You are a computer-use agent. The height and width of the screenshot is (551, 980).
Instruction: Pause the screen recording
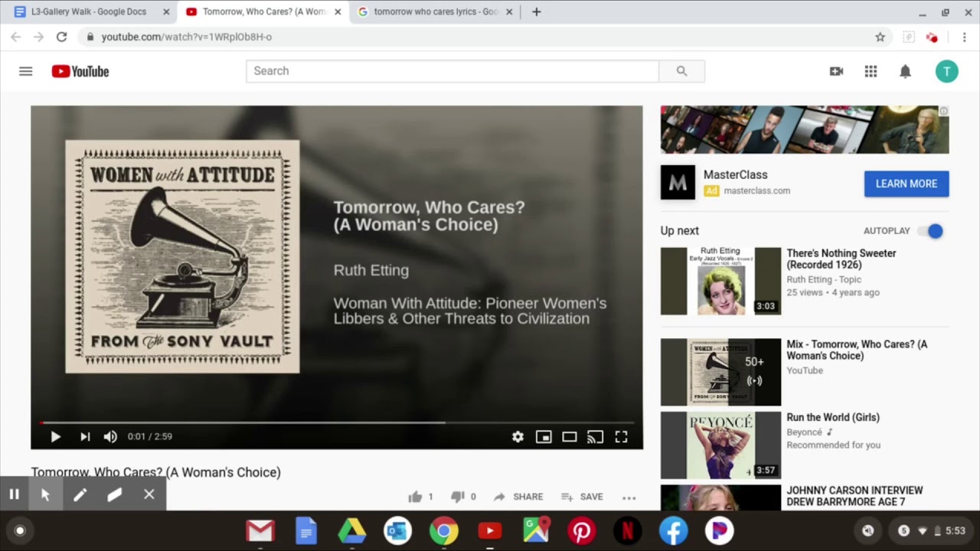point(14,494)
